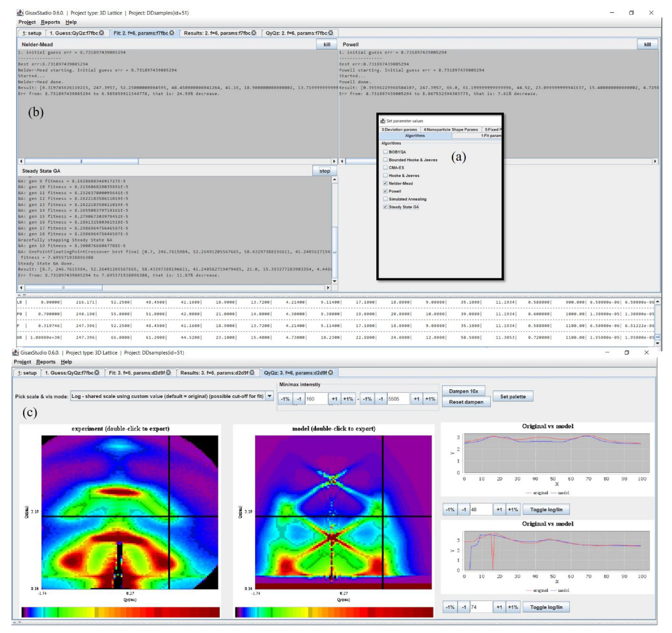Uncheck the Nelder-Mead algorithm
The width and height of the screenshot is (672, 633).
pos(385,183)
